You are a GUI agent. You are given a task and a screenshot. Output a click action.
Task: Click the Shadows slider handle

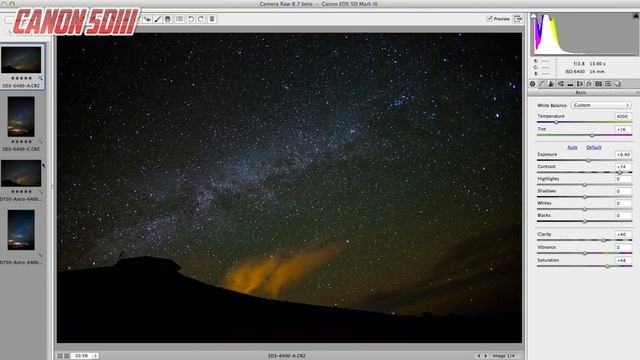click(584, 197)
